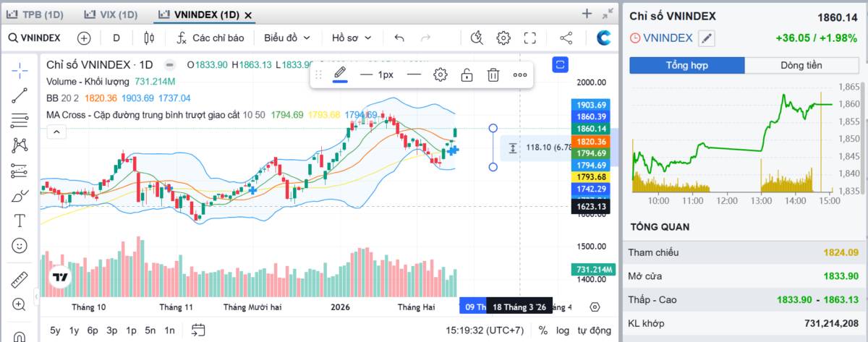
Task: Expand the Hồ sơ dropdown
Action: pyautogui.click(x=352, y=38)
